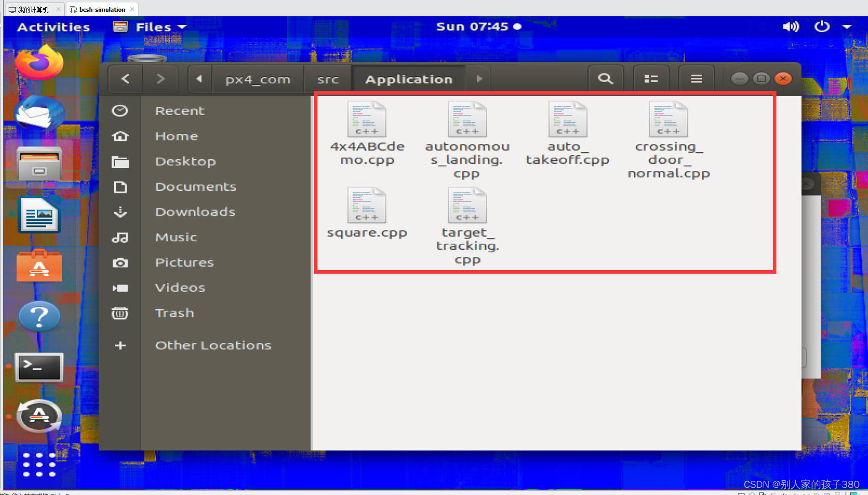
Task: Open Software Updater from the dock
Action: pos(39,417)
